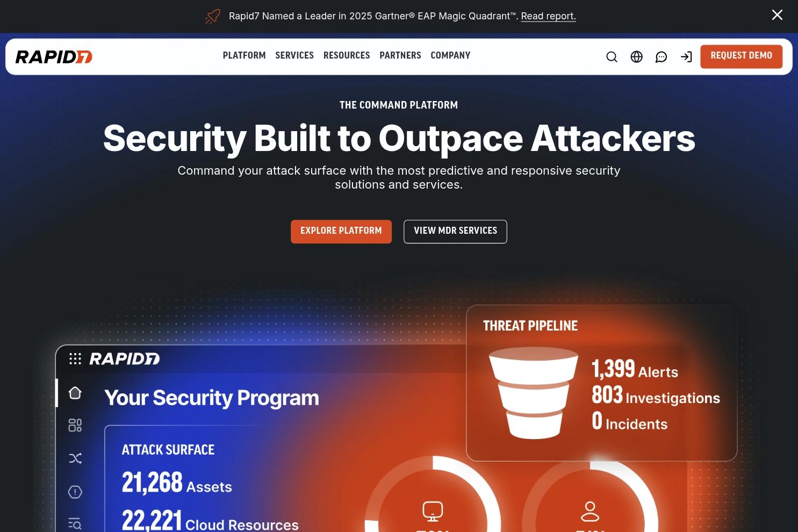Click the 'Threat Pipeline' card title
Screen dimensions: 798x532
(x=530, y=326)
